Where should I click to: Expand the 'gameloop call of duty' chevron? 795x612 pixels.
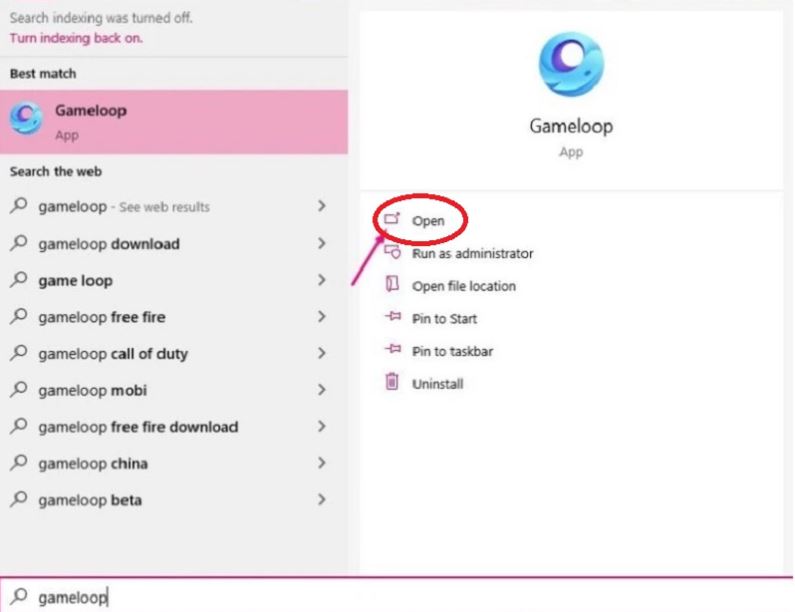tap(321, 353)
